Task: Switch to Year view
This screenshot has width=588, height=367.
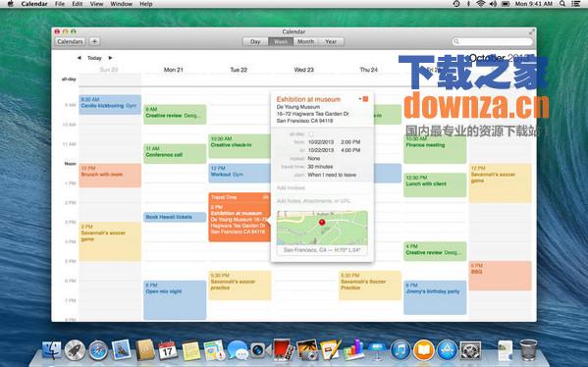Action: pos(331,41)
